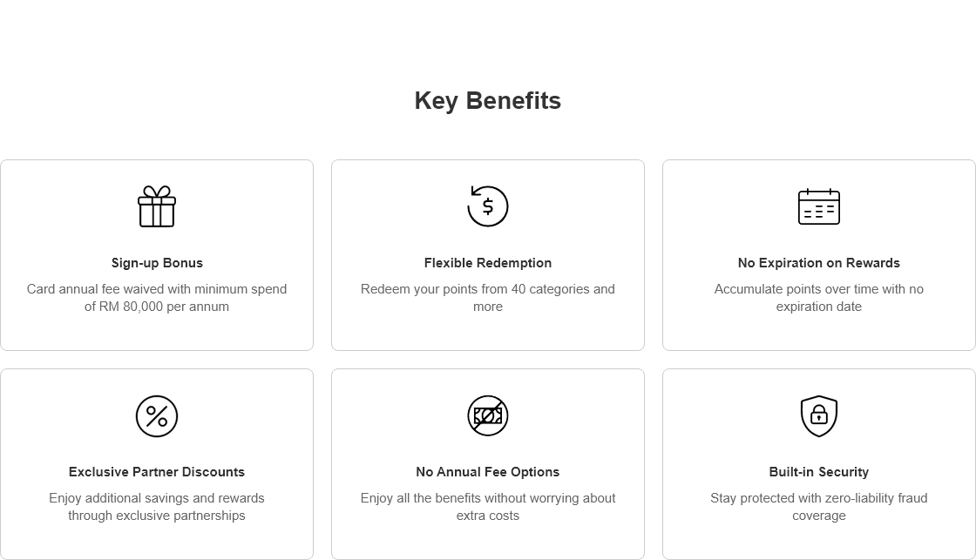Open the Built-in Security benefit card
Image resolution: width=976 pixels, height=560 pixels.
[819, 464]
